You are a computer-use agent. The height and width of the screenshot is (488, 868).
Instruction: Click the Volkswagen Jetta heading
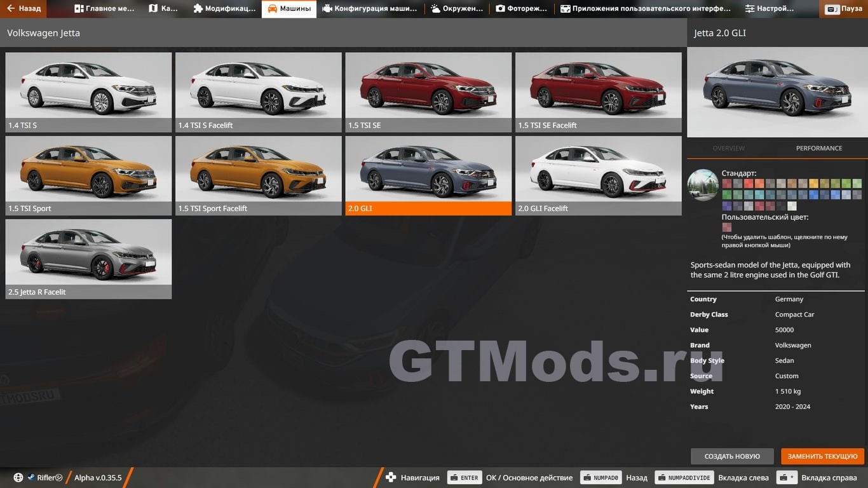(x=44, y=33)
